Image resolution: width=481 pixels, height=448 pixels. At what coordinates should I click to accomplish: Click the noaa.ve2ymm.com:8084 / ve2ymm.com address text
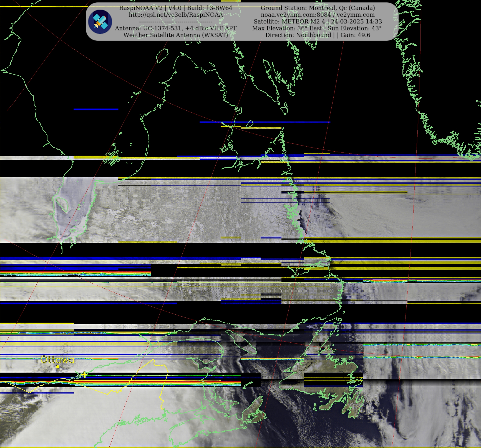(318, 15)
